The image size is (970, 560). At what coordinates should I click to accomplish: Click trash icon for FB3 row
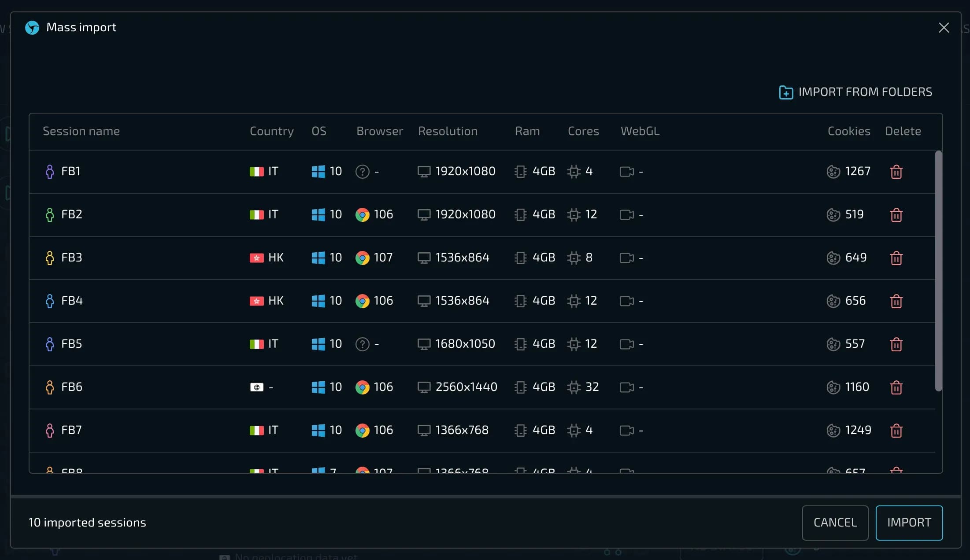896,258
